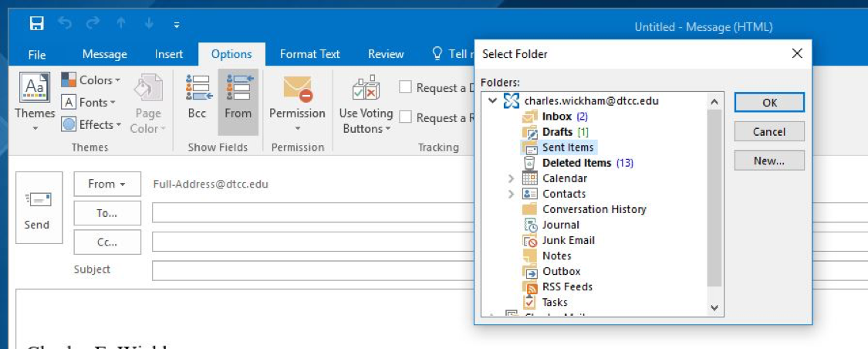Click the Save icon in quick access toolbar
Viewport: 868px width, 349px height.
pyautogui.click(x=36, y=24)
